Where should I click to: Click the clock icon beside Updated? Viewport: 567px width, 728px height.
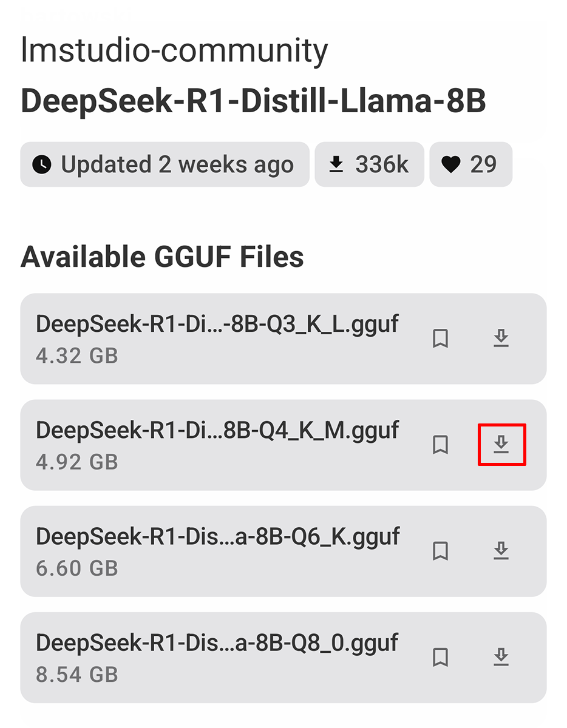pyautogui.click(x=42, y=164)
